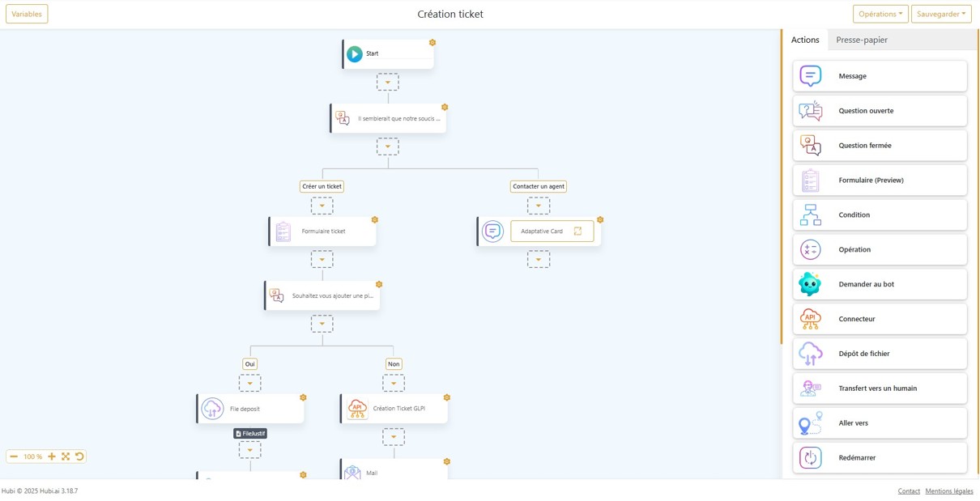Open the Variables panel
The width and height of the screenshot is (980, 501).
click(x=26, y=13)
